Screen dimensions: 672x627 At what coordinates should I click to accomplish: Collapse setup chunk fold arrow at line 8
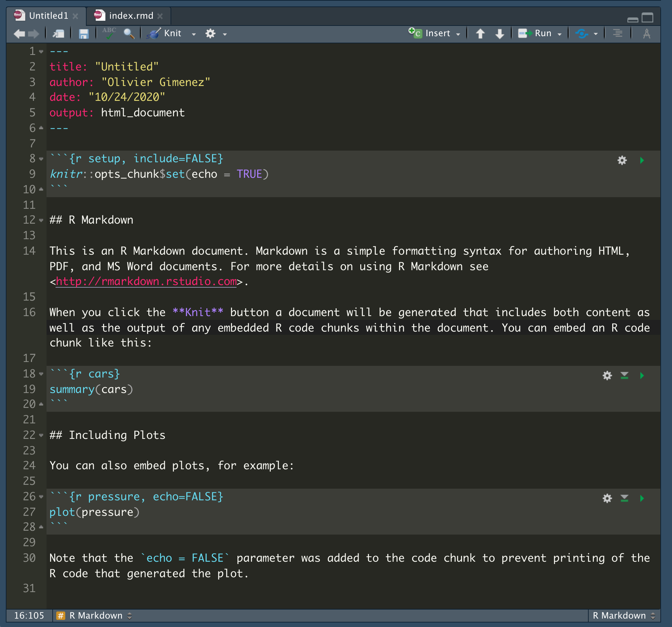click(41, 159)
